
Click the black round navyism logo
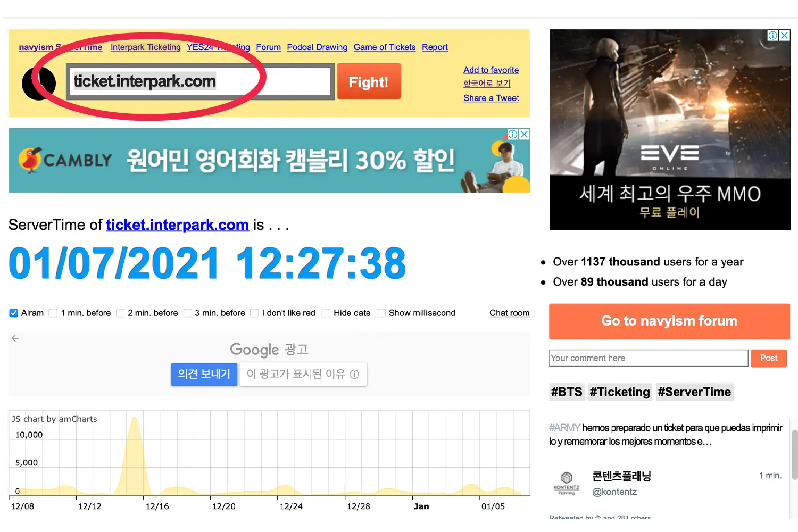38,83
